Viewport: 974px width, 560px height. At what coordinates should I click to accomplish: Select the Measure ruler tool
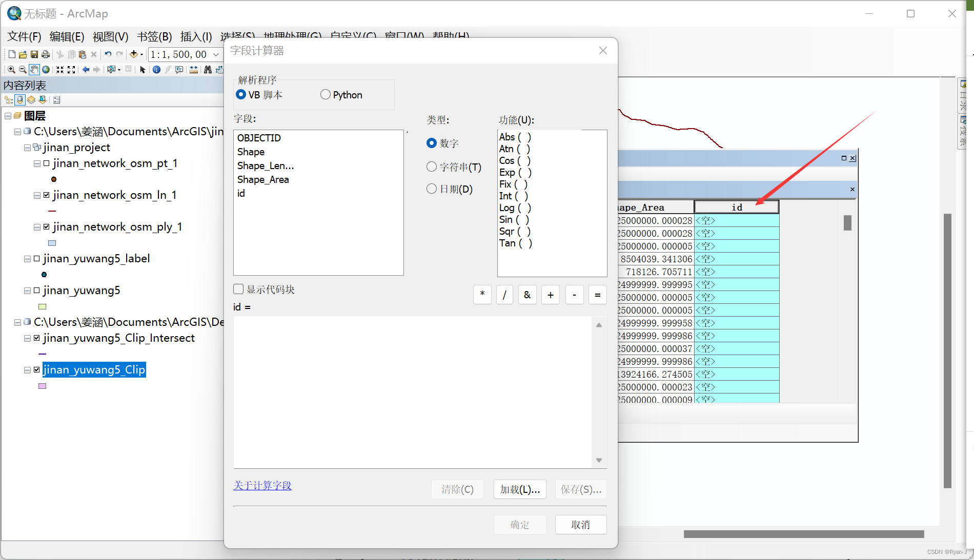point(193,70)
